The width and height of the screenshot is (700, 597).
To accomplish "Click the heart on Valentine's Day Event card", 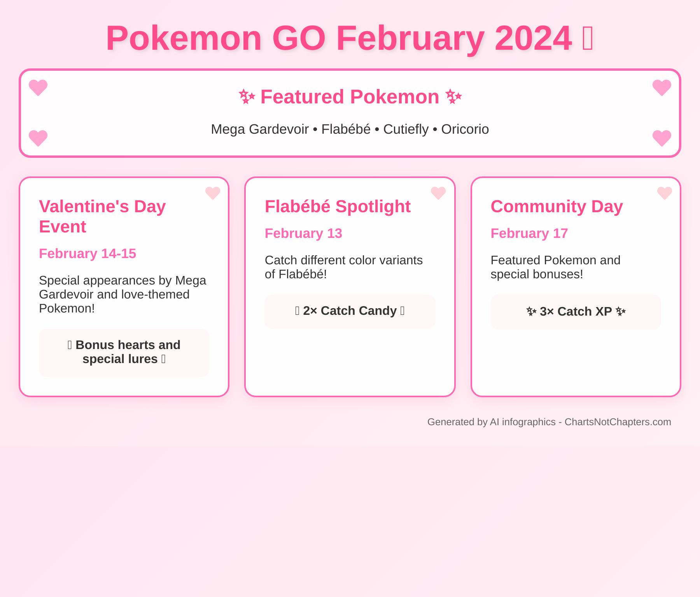I will [213, 193].
